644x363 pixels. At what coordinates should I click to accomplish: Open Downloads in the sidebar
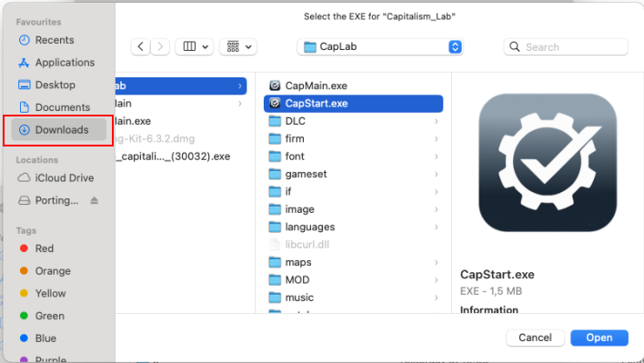coord(59,130)
